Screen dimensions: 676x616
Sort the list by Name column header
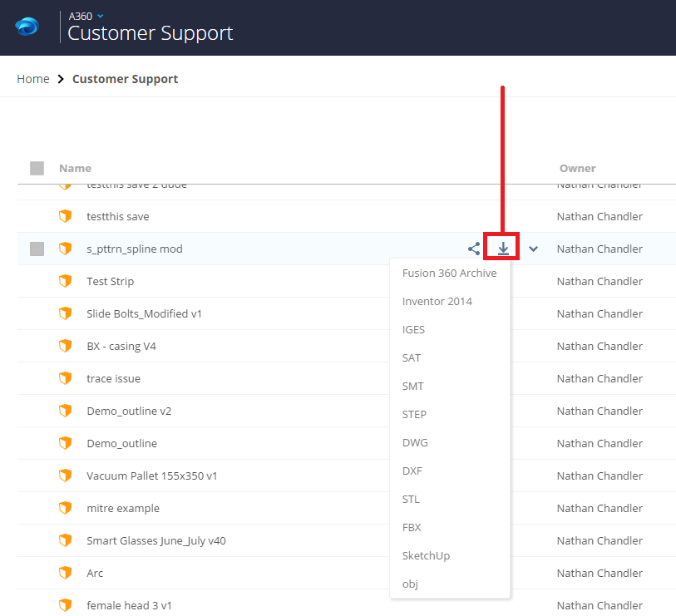point(75,168)
